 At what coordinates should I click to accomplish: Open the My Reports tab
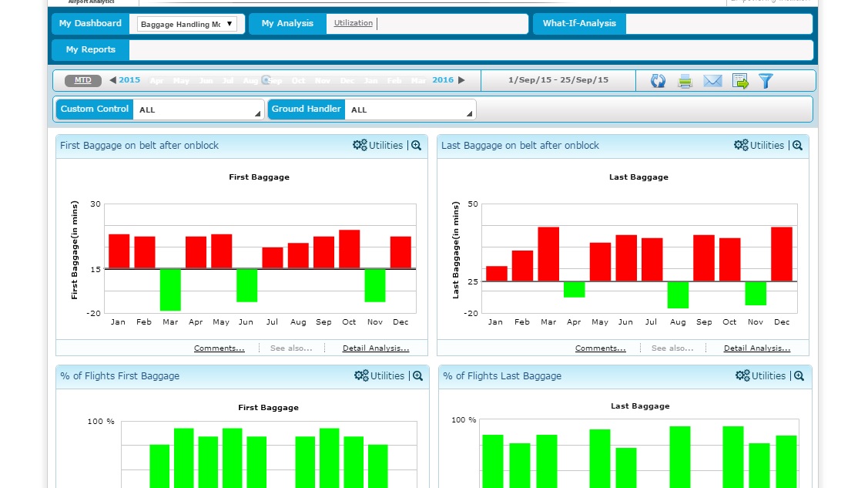pos(90,49)
